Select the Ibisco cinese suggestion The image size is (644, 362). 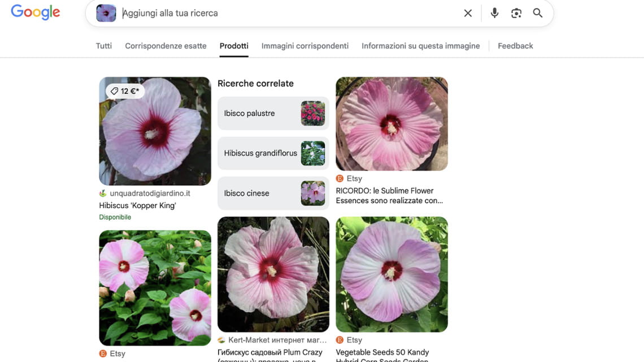click(273, 193)
